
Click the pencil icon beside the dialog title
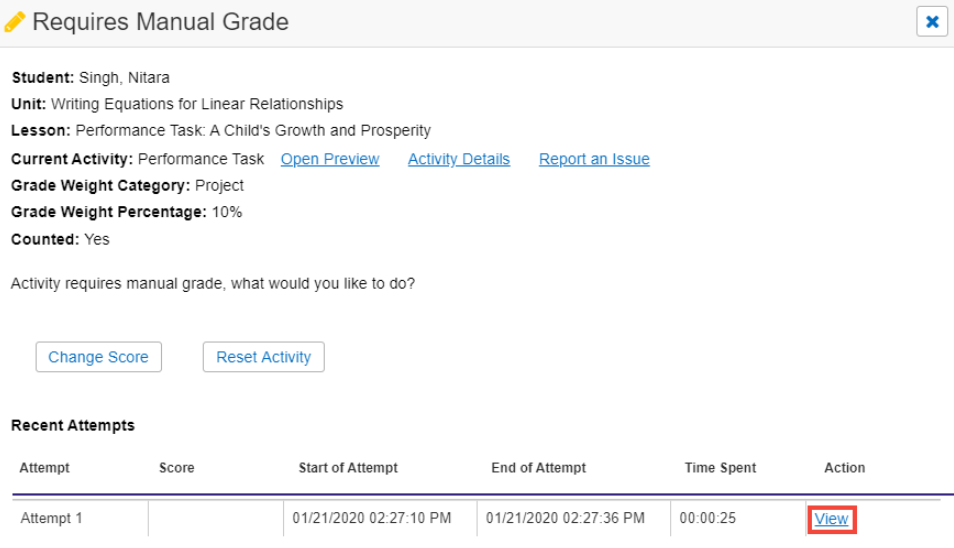(x=15, y=22)
